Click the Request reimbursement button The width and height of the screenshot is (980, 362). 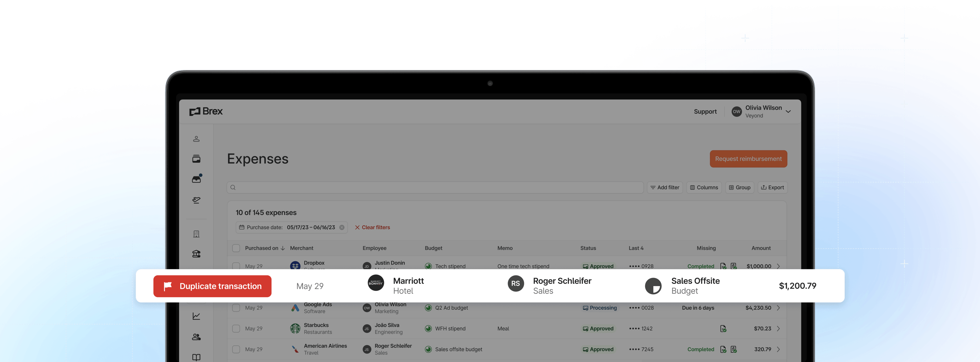click(748, 159)
